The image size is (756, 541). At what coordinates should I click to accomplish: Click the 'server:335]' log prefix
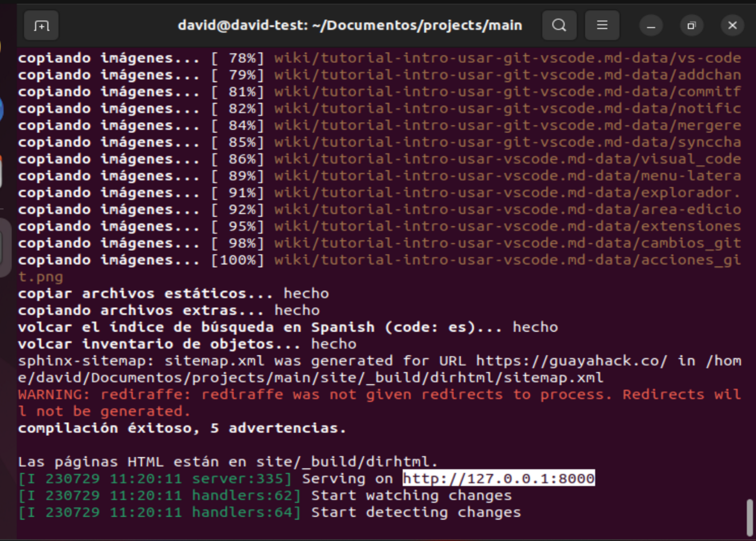[x=241, y=479]
